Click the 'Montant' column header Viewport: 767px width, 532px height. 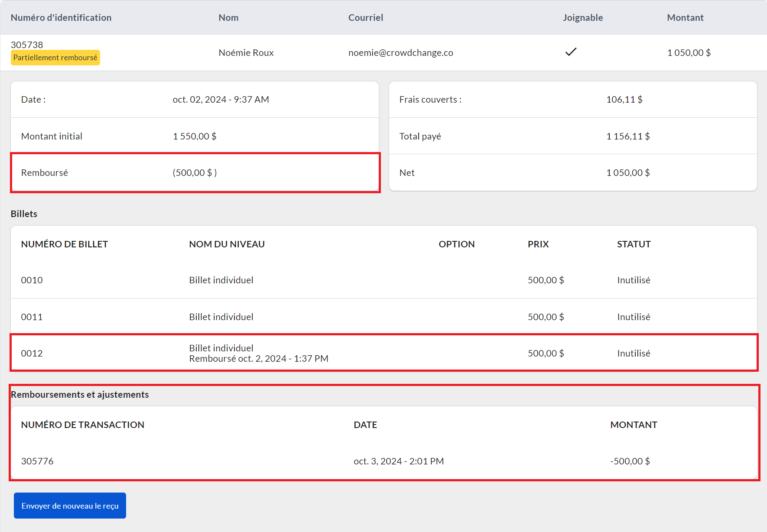[x=685, y=18]
